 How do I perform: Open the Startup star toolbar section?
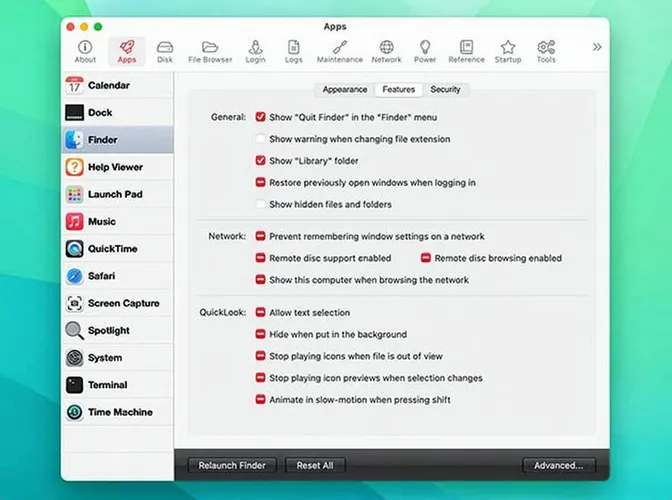click(x=508, y=52)
